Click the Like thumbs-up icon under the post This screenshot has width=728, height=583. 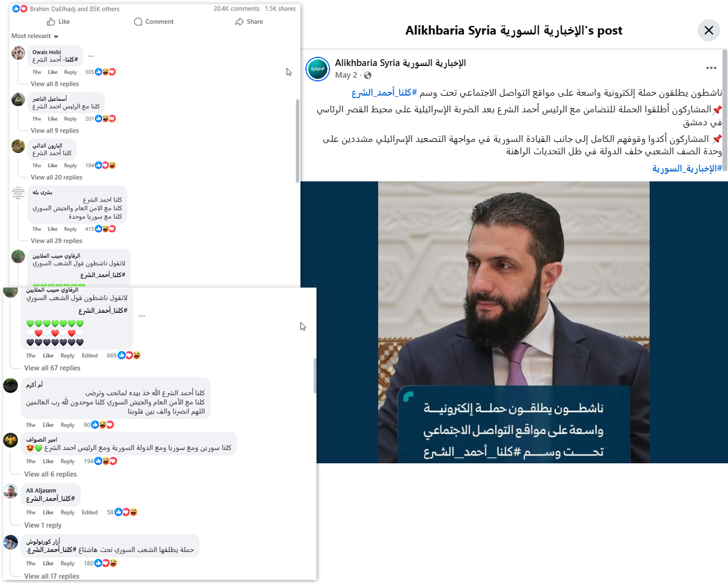point(51,22)
